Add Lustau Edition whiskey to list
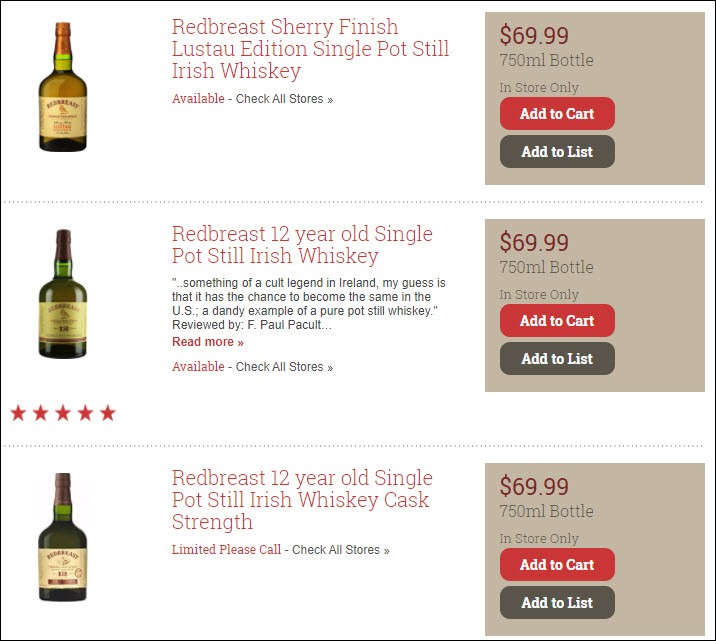The height and width of the screenshot is (641, 716). pyautogui.click(x=557, y=152)
